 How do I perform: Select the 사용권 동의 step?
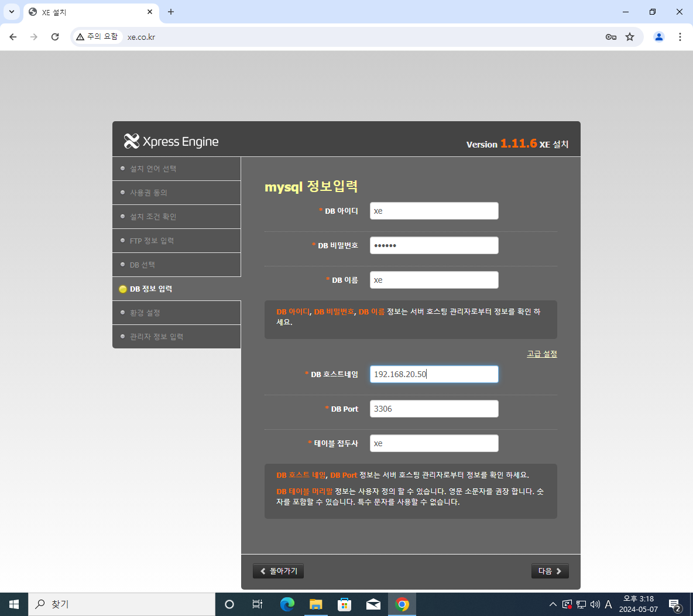(x=177, y=193)
